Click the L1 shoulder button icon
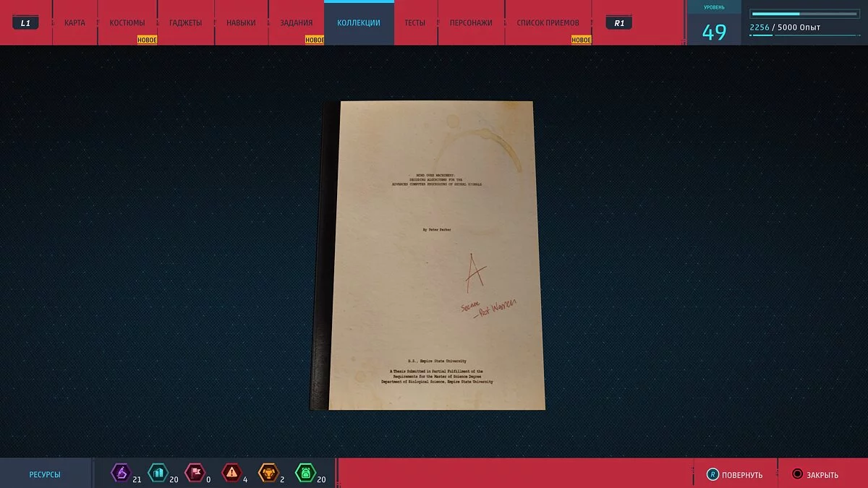The width and height of the screenshot is (868, 488). click(25, 23)
